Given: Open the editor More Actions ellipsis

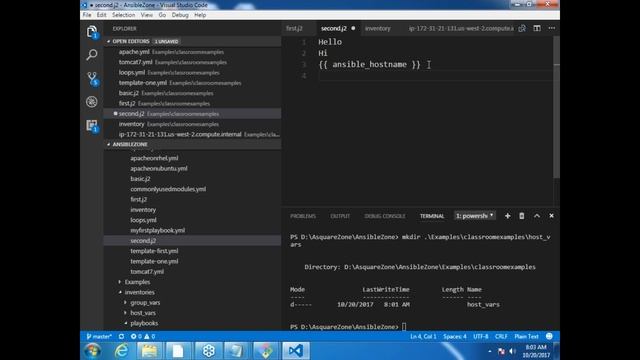Looking at the screenshot, I should (x=552, y=28).
